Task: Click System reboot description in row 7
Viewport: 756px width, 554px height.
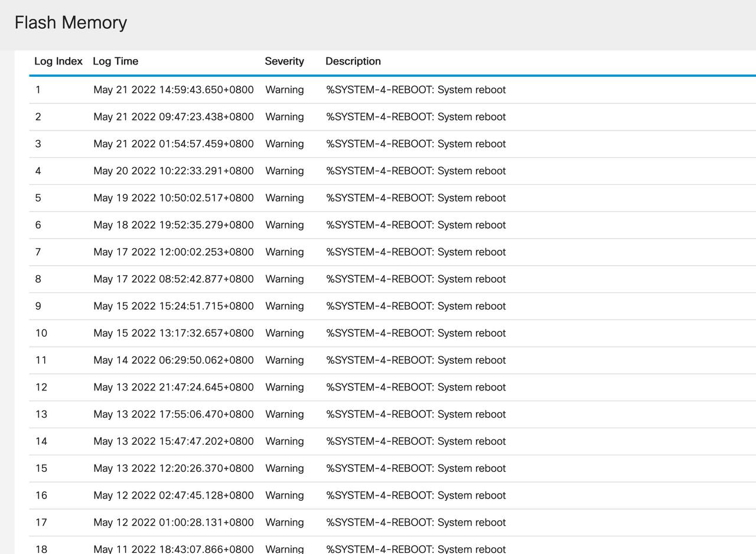Action: pyautogui.click(x=416, y=252)
